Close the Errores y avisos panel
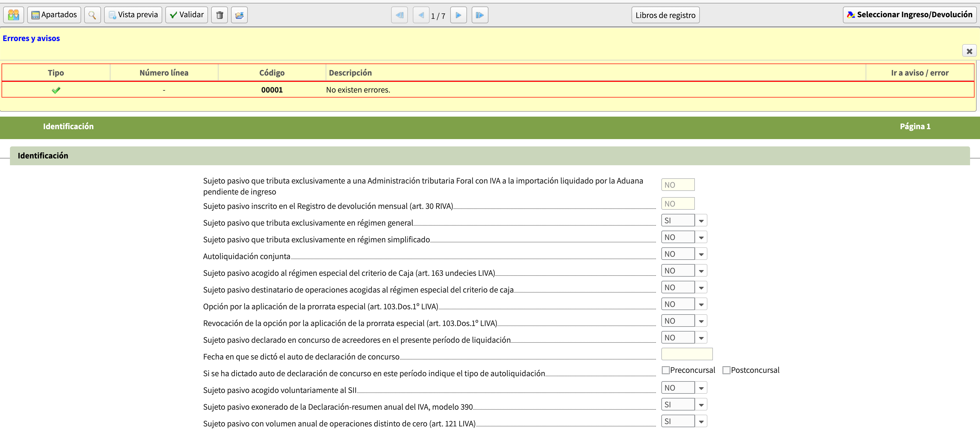 coord(969,51)
